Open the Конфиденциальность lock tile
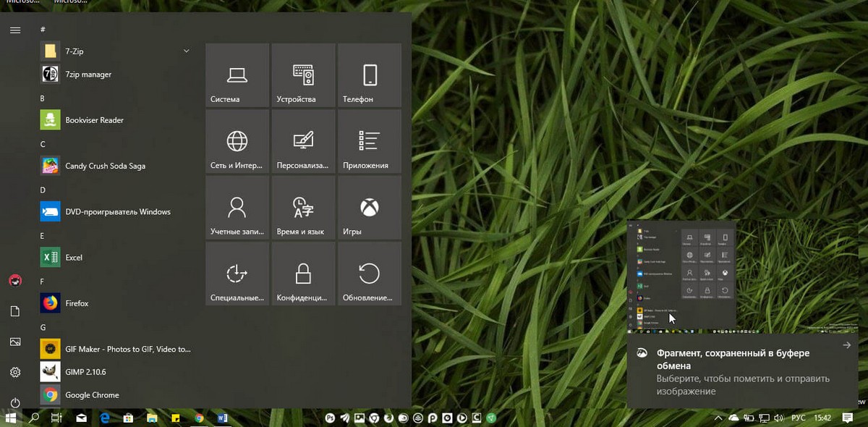The width and height of the screenshot is (868, 427). (303, 274)
